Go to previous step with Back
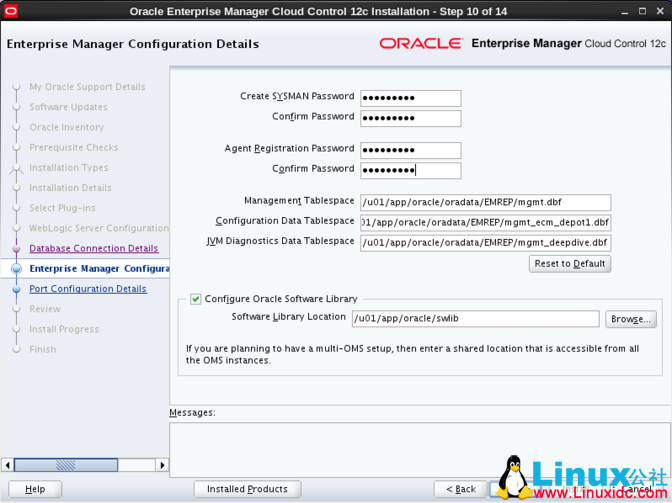This screenshot has width=672, height=503. tap(461, 489)
